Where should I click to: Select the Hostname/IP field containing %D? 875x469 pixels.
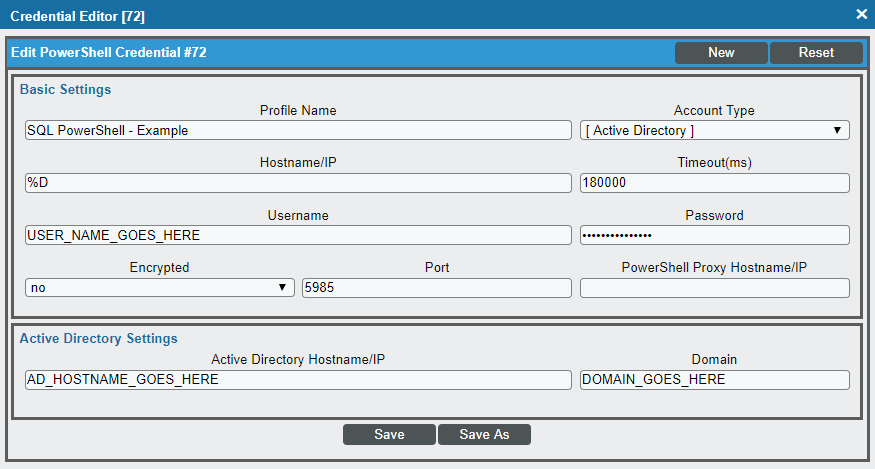coord(298,183)
